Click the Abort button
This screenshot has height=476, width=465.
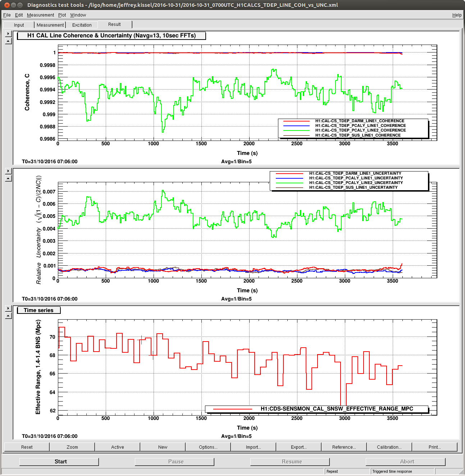click(406, 462)
